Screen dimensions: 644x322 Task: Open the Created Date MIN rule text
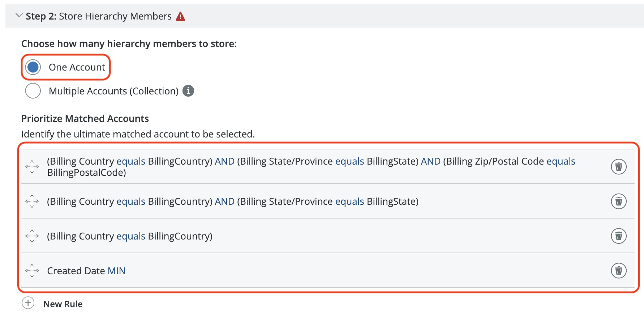86,271
